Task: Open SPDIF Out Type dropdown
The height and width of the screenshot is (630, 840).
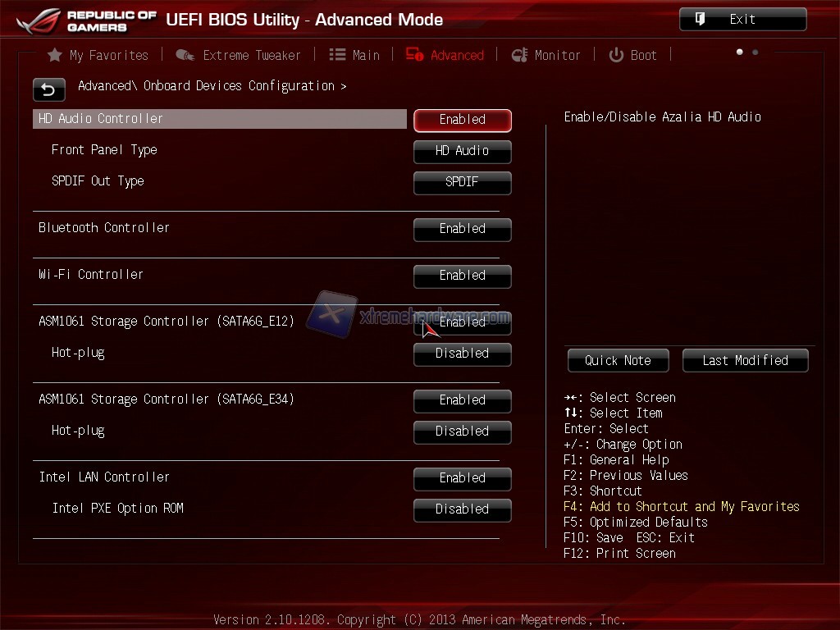Action: click(x=463, y=182)
